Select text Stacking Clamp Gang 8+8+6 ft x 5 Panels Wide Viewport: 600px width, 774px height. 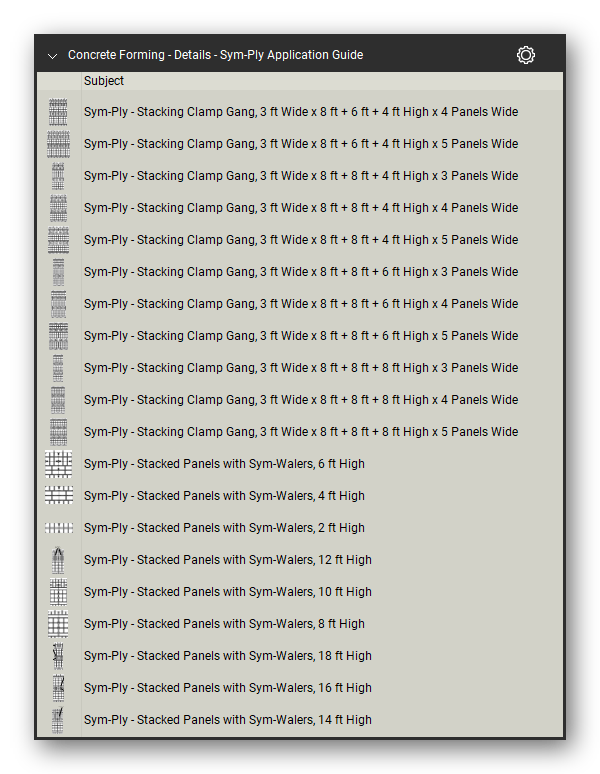301,336
